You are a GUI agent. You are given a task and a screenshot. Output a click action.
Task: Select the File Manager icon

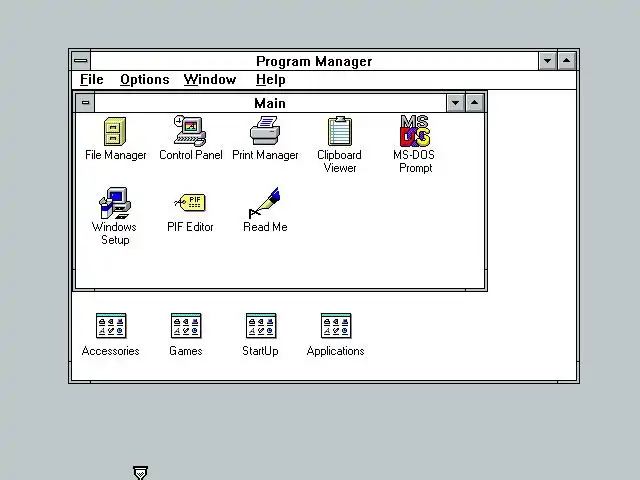click(x=115, y=131)
